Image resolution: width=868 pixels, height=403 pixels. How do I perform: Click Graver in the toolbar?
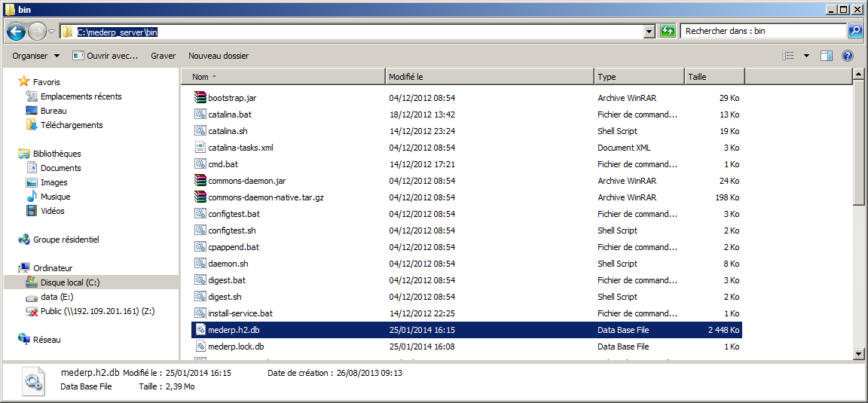click(164, 56)
